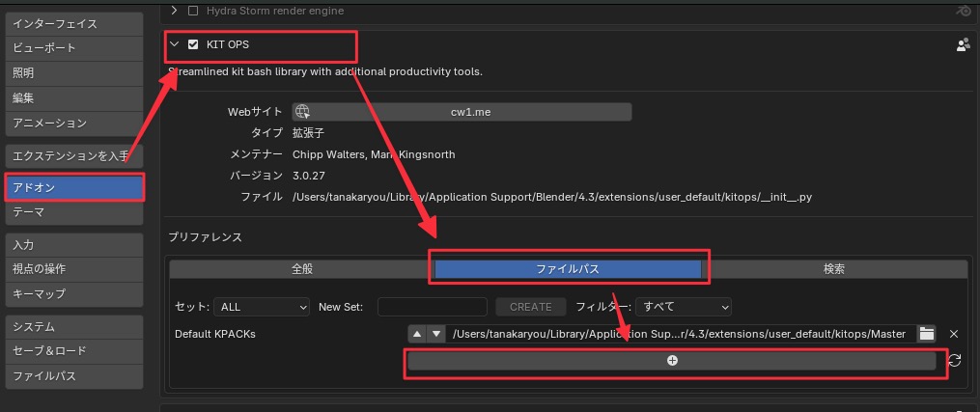This screenshot has height=412, width=980.
Task: Disable the KIT OPS add-on checkbox
Action: point(193,44)
